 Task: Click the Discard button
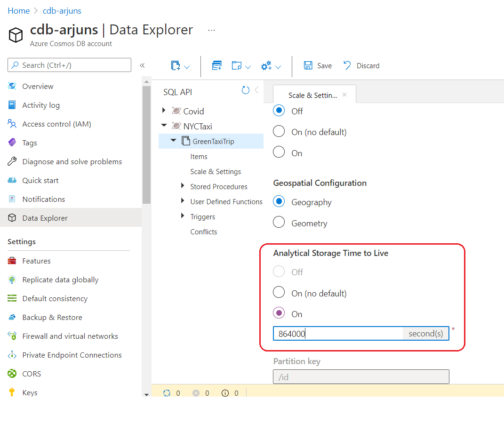[x=361, y=66]
